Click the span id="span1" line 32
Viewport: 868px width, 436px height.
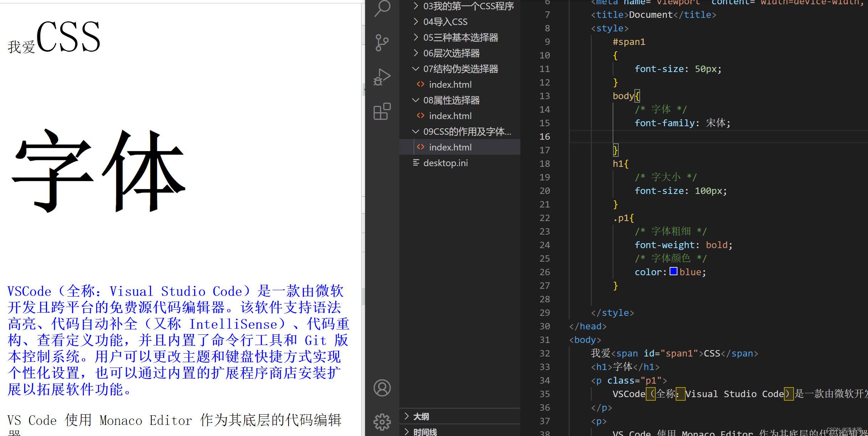point(675,353)
